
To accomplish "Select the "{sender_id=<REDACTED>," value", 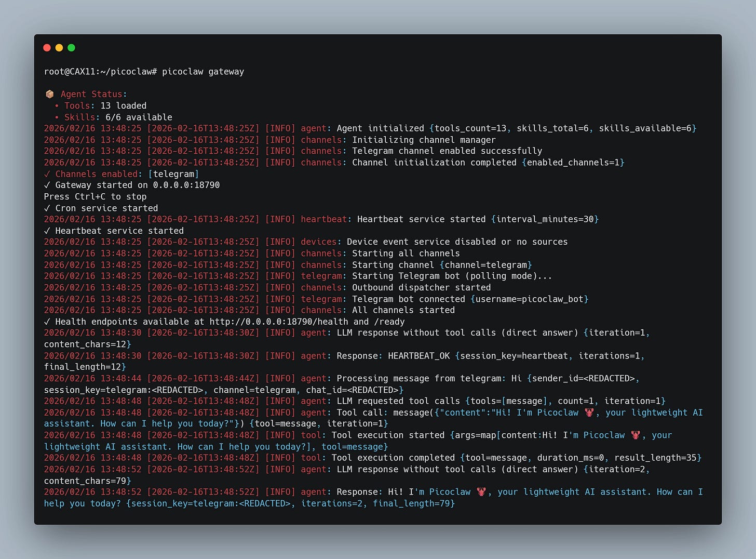I will (584, 379).
